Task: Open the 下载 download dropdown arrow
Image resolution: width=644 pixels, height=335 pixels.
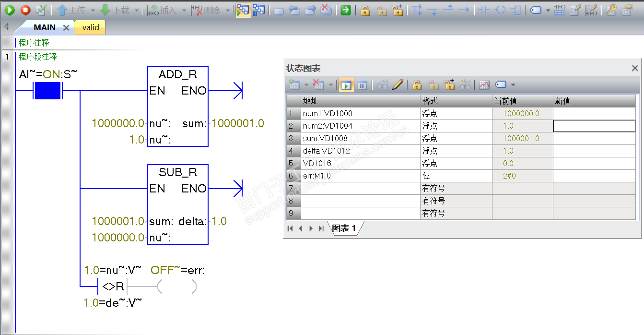Action: click(x=136, y=10)
